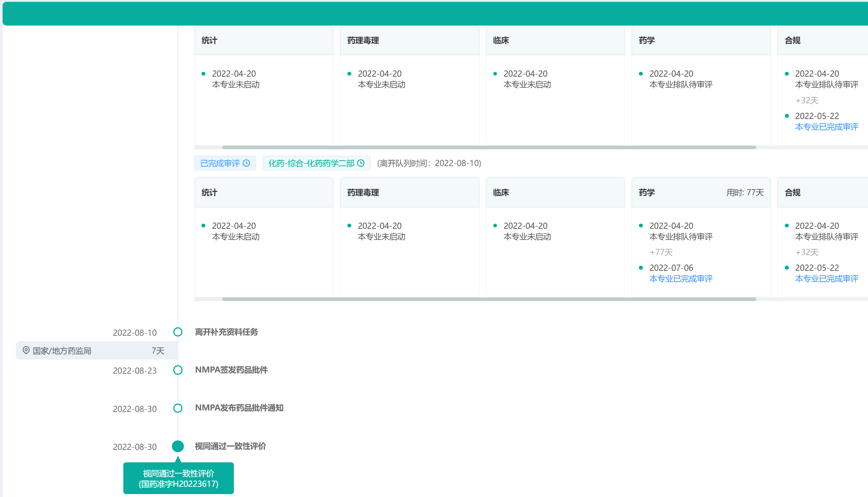Viewport: 868px width, 497px height.
Task: Select the 国家/地方药监局 7天 stage bar
Action: pyautogui.click(x=97, y=351)
